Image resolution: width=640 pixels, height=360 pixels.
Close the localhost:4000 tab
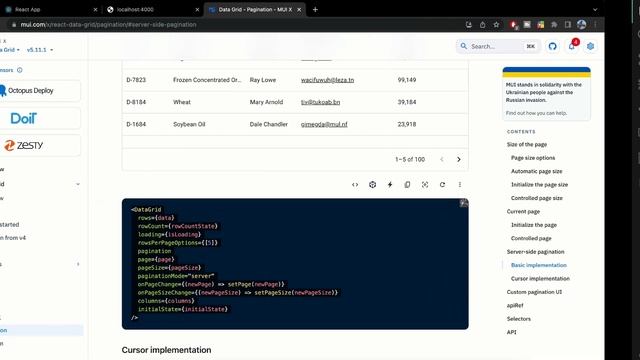[x=197, y=9]
